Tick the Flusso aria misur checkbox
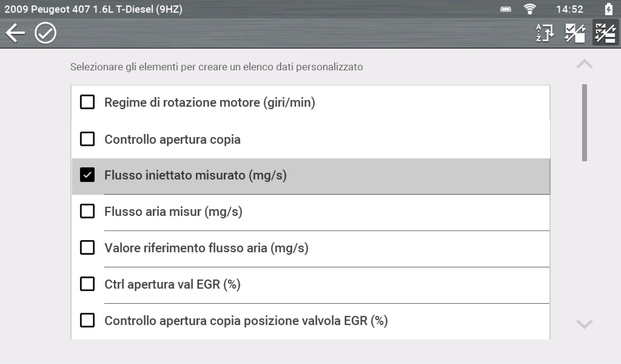This screenshot has width=621, height=364. pos(87,211)
